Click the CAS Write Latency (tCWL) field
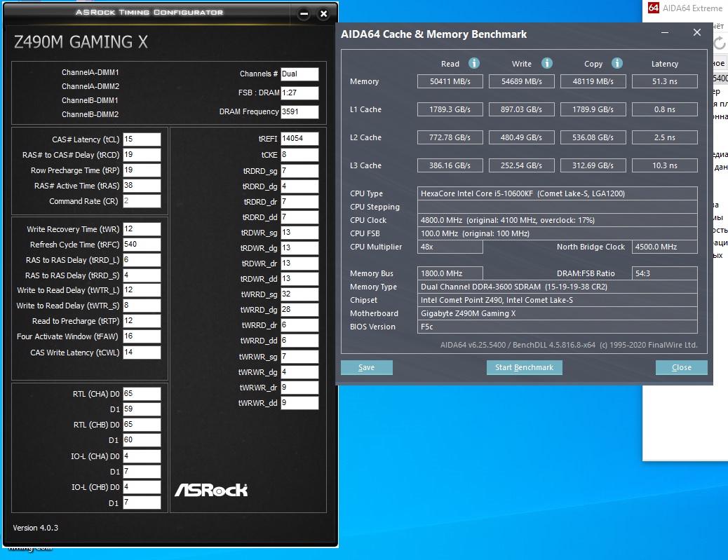The width and height of the screenshot is (728, 560). pyautogui.click(x=142, y=353)
